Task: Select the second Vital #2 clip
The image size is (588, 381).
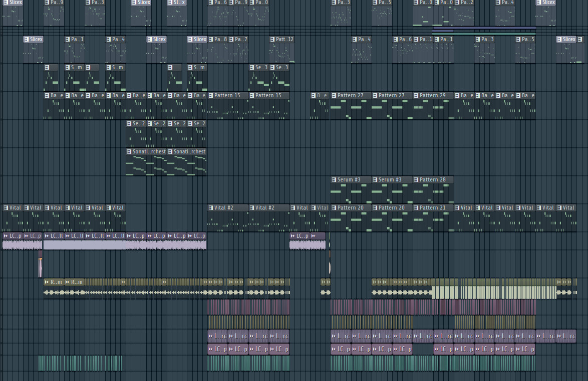Action: pos(269,218)
